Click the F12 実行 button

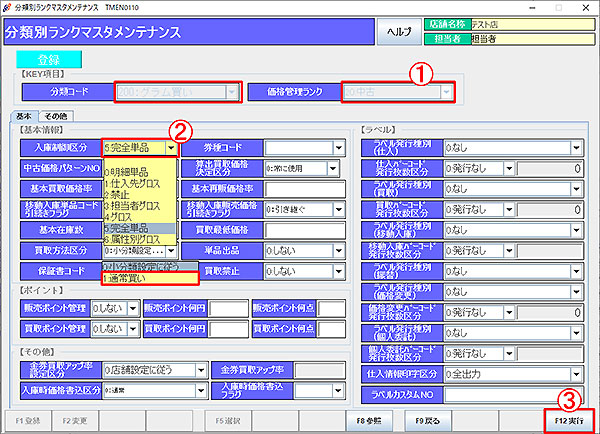[x=569, y=420]
